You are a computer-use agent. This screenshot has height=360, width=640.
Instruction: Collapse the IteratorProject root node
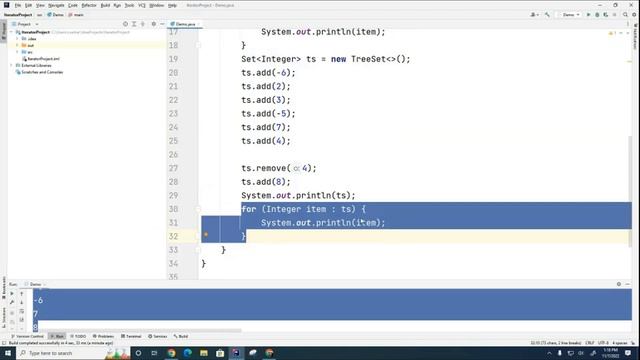click(x=12, y=32)
